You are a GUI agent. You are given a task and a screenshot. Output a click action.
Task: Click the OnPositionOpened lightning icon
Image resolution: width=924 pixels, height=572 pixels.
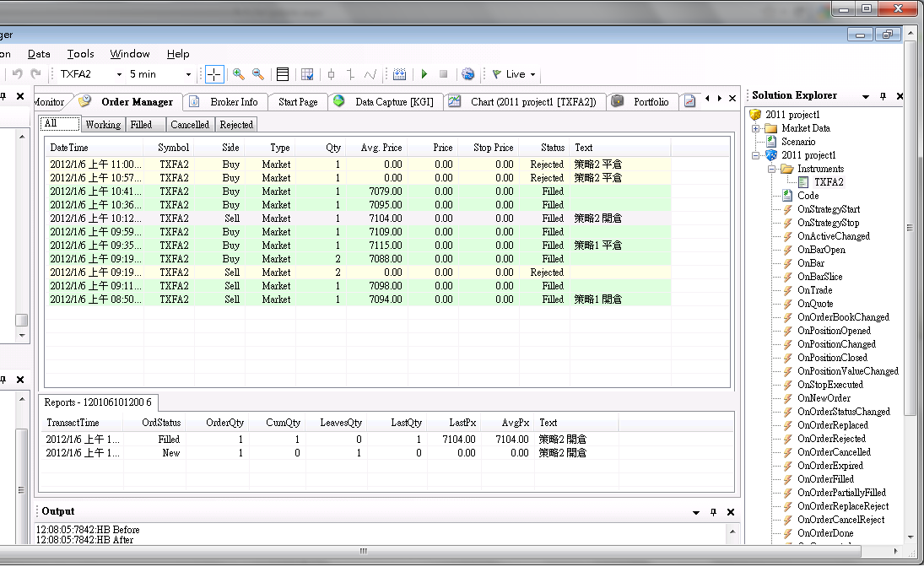click(x=787, y=331)
